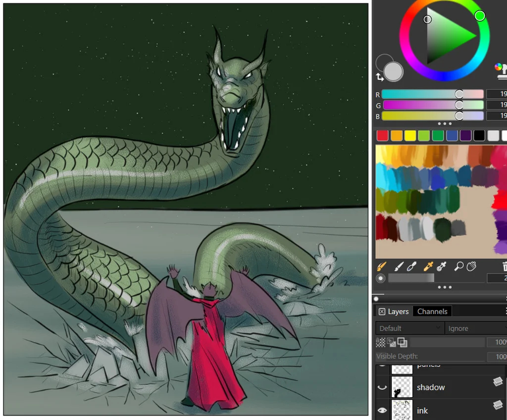Select the shadow layer thumbnail

tap(402, 387)
